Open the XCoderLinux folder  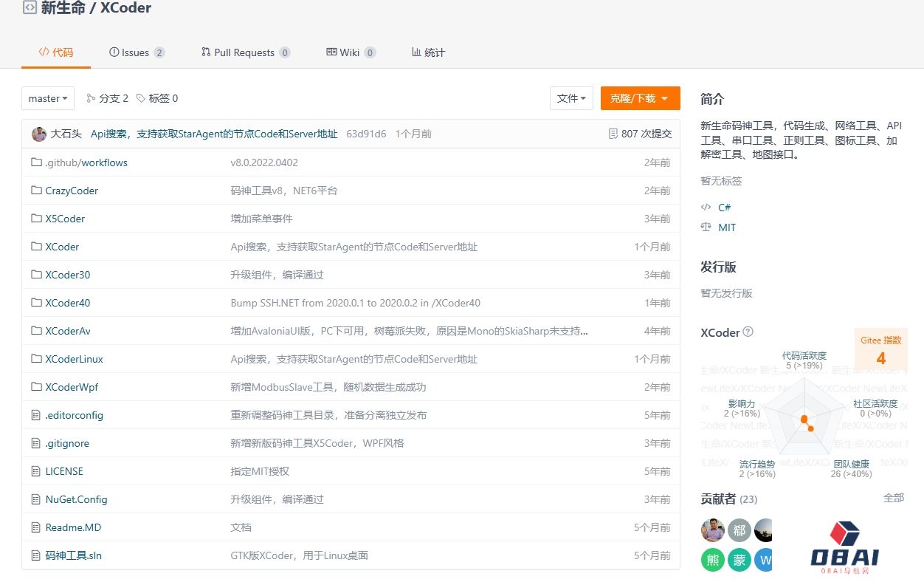(x=74, y=359)
